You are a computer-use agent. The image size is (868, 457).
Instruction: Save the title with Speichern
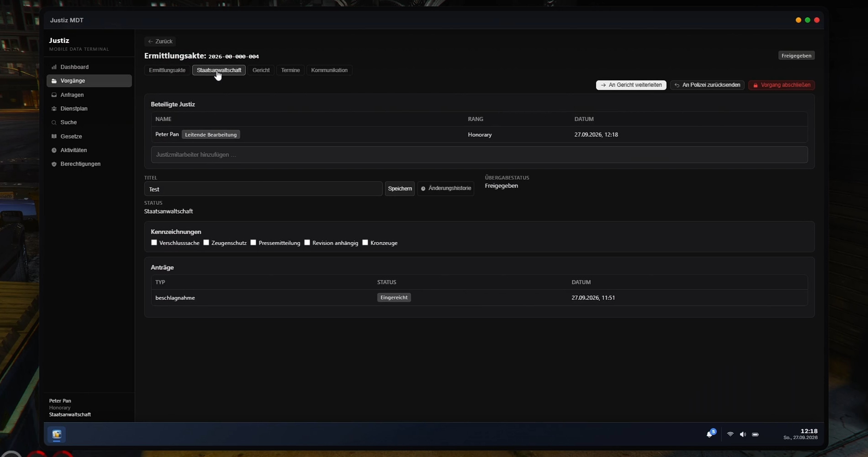[x=400, y=189]
